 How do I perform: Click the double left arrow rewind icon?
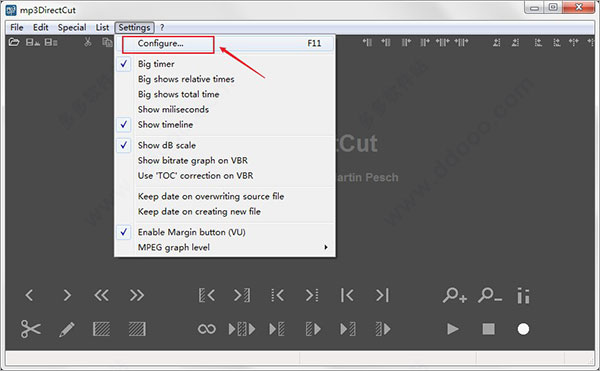[x=101, y=295]
